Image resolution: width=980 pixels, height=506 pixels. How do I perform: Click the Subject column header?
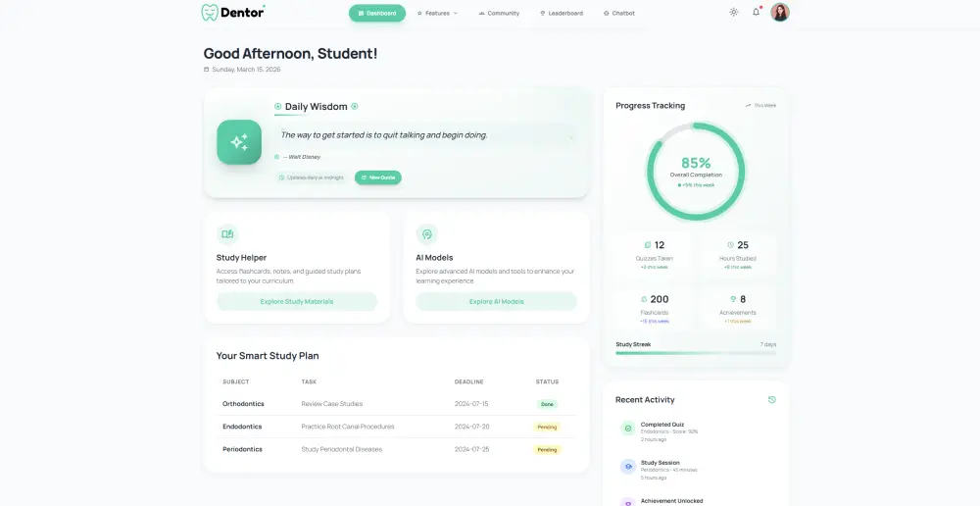pyautogui.click(x=235, y=381)
